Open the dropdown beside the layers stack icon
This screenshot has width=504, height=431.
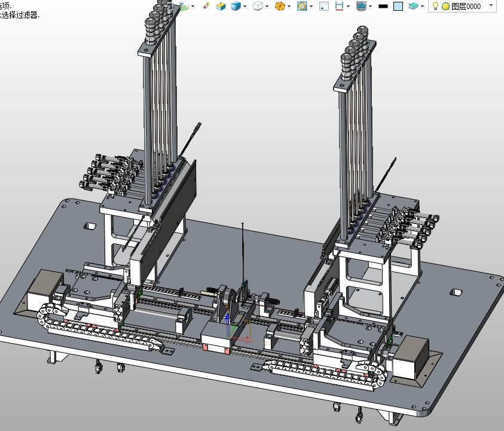(422, 6)
